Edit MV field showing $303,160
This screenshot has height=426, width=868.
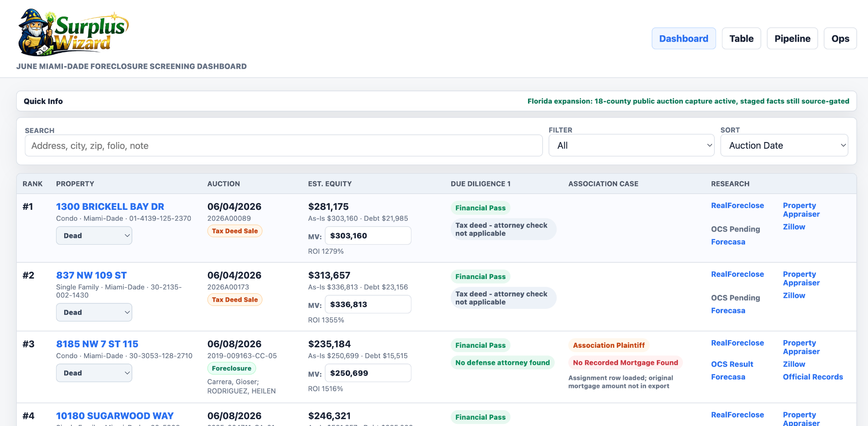tap(368, 236)
